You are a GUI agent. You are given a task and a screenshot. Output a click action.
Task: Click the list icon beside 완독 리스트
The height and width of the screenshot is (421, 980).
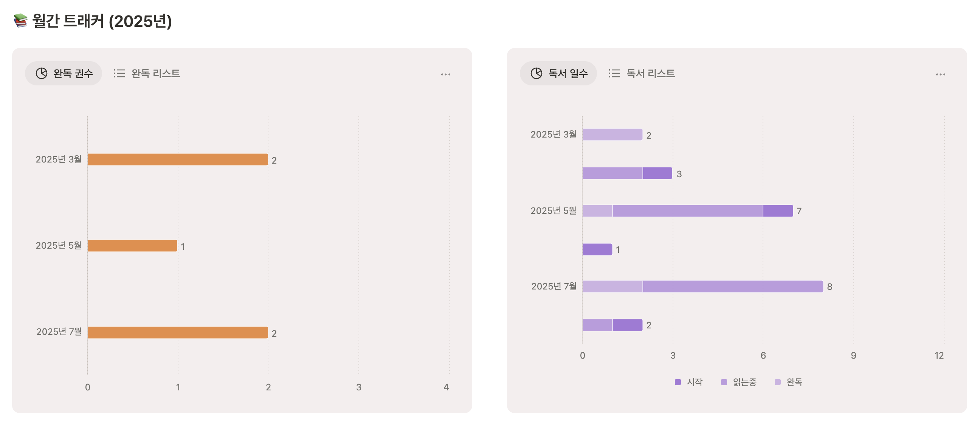[119, 73]
